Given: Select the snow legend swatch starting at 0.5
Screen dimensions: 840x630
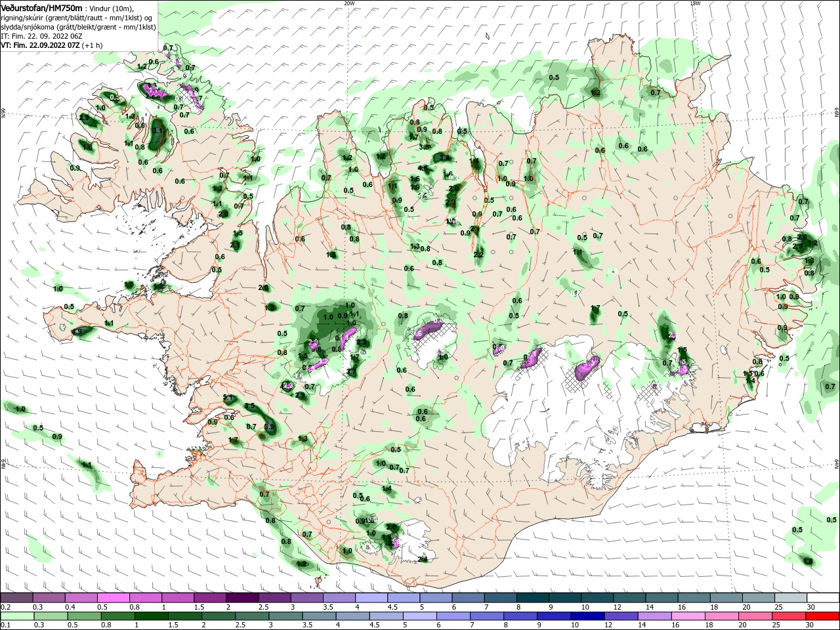Looking at the screenshot, I should (x=113, y=598).
